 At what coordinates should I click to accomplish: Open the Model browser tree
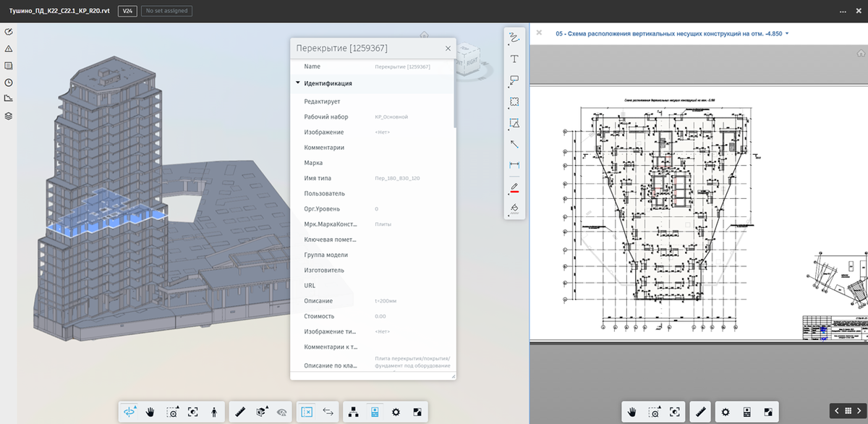pyautogui.click(x=354, y=411)
